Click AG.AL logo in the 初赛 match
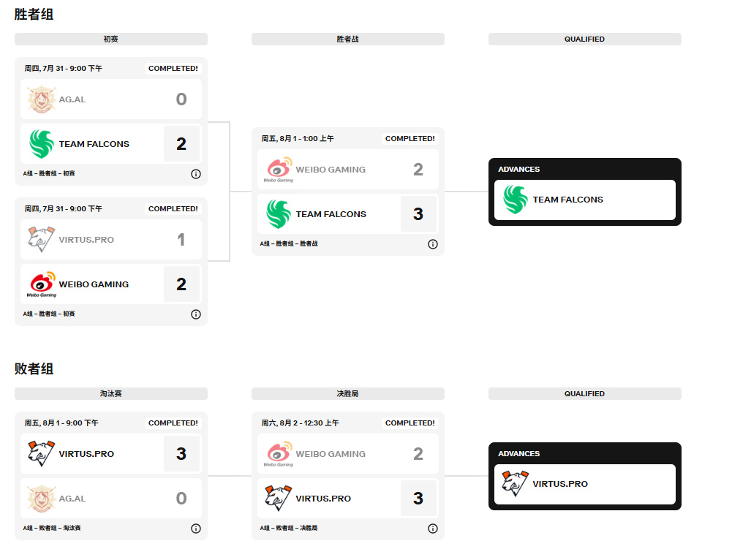 pos(41,99)
